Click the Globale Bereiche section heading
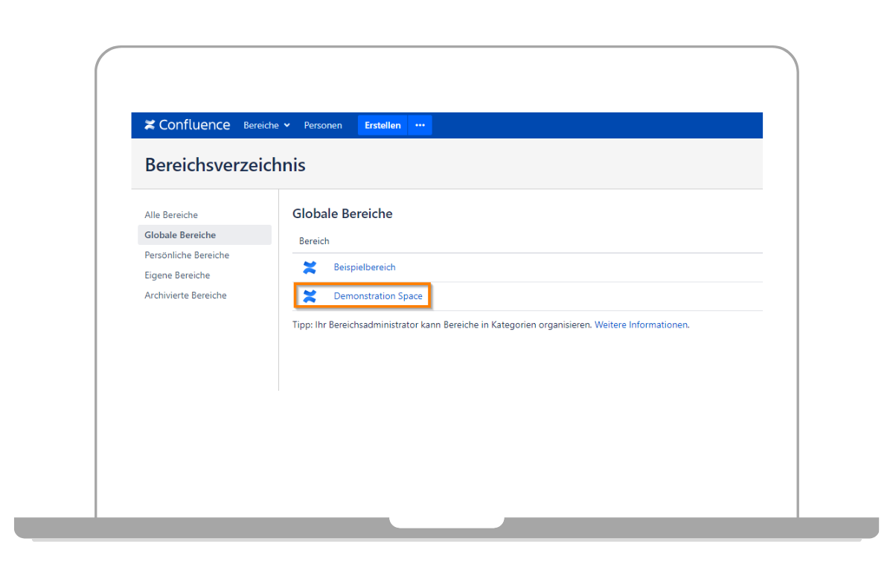 pyautogui.click(x=342, y=214)
